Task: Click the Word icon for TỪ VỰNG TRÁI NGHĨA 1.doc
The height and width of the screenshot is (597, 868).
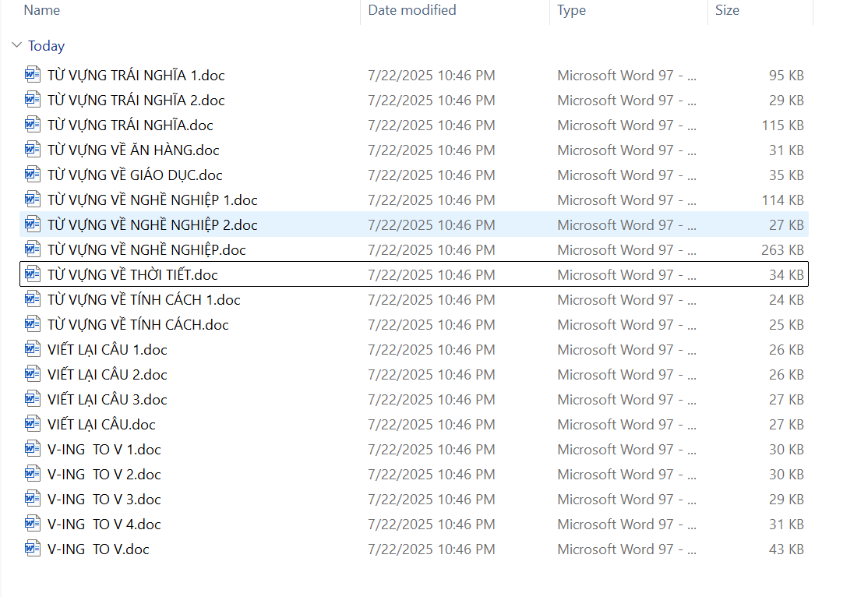Action: point(32,76)
